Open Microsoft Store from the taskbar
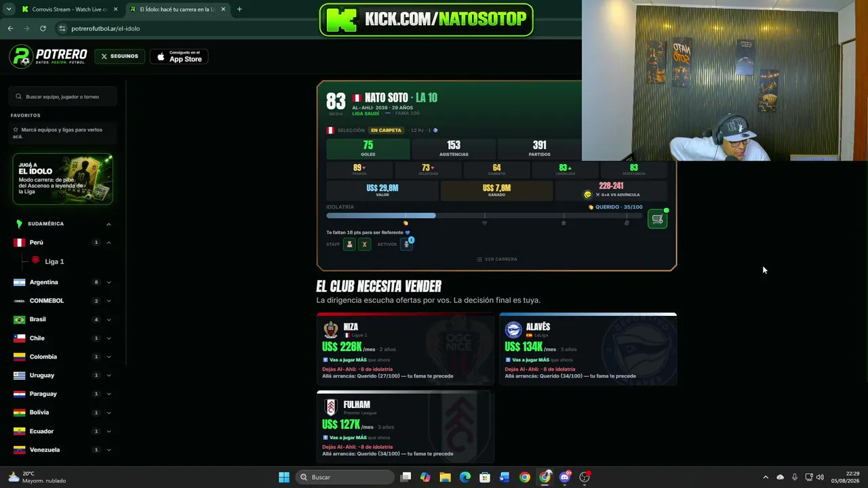 pos(485,477)
